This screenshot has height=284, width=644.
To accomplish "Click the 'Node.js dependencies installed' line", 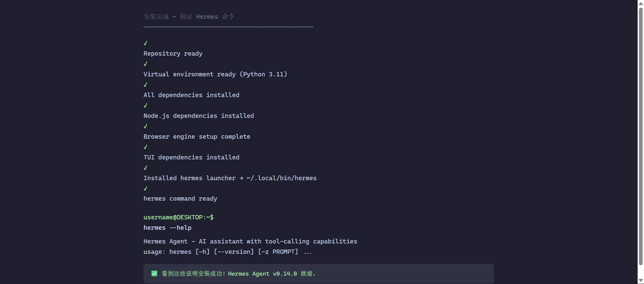I will pos(199,116).
